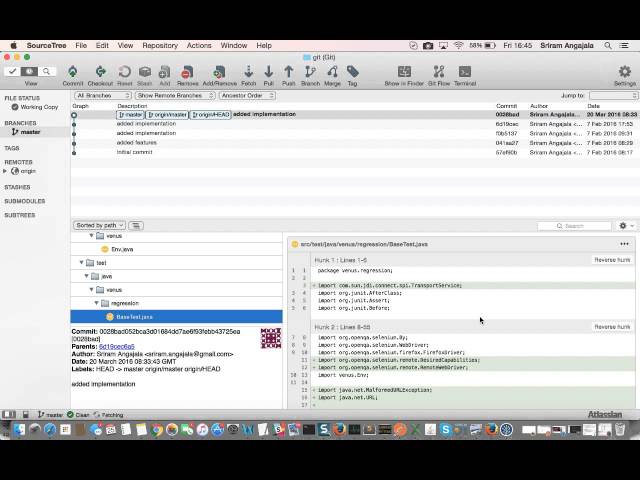
Task: Click the Date column header
Action: (593, 106)
